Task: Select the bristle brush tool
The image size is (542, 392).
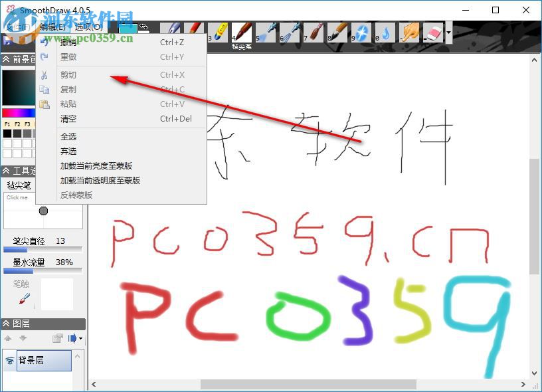Action: pos(314,31)
